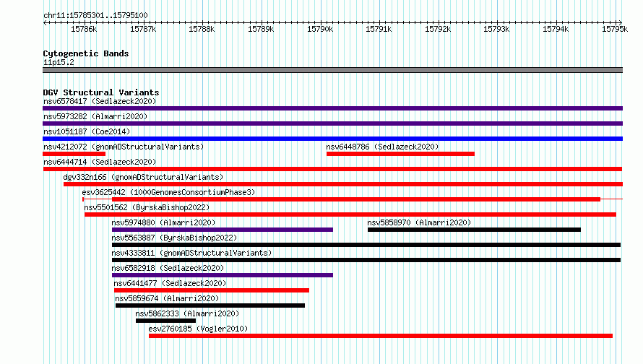Click the short red bar for nsv4212072
The height and width of the screenshot is (364, 643).
tap(74, 154)
